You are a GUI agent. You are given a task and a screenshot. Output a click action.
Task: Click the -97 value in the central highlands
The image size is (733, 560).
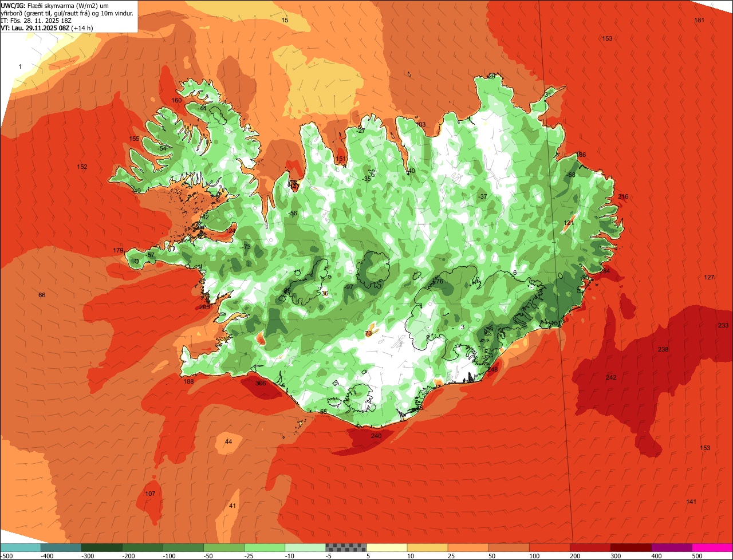point(349,287)
